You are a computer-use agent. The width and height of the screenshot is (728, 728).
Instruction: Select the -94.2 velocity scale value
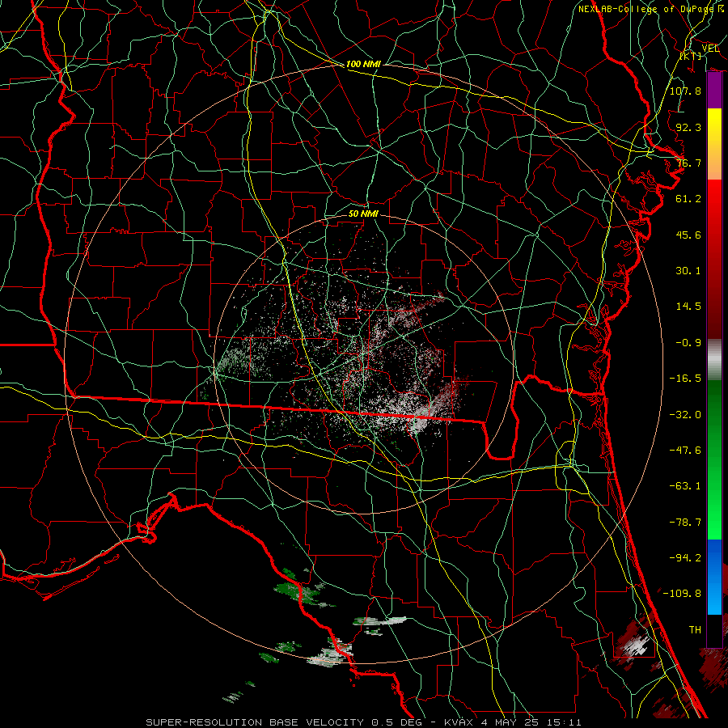[685, 557]
